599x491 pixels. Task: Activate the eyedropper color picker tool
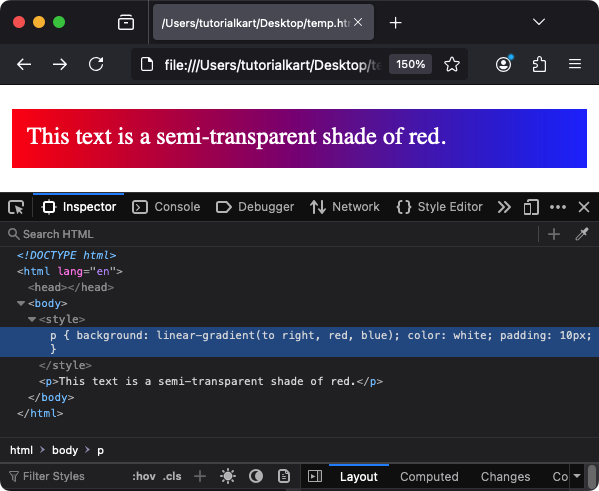tap(582, 234)
